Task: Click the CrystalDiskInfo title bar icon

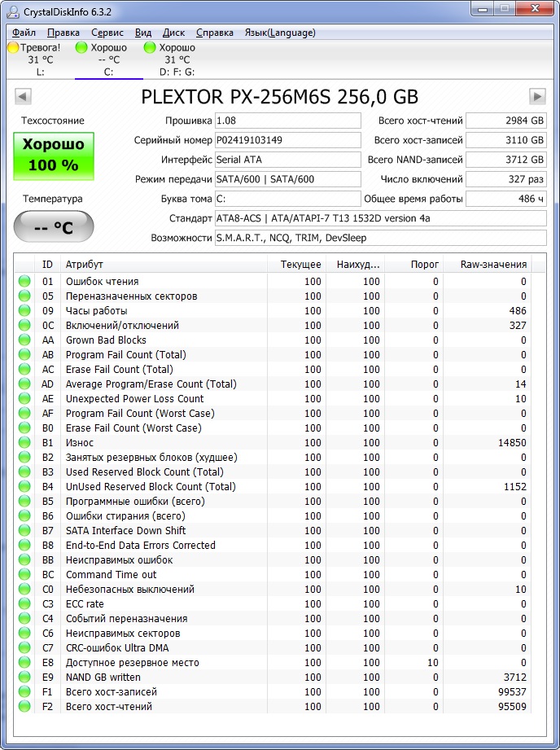Action: coord(13,12)
